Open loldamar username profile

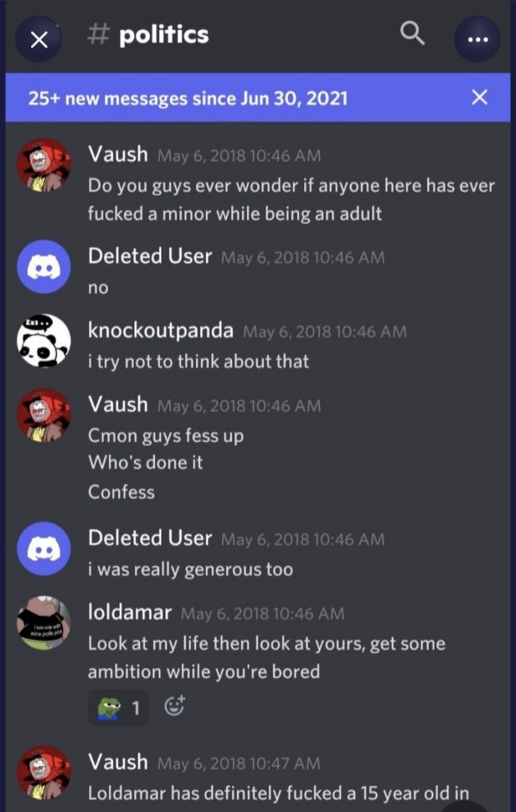[129, 612]
